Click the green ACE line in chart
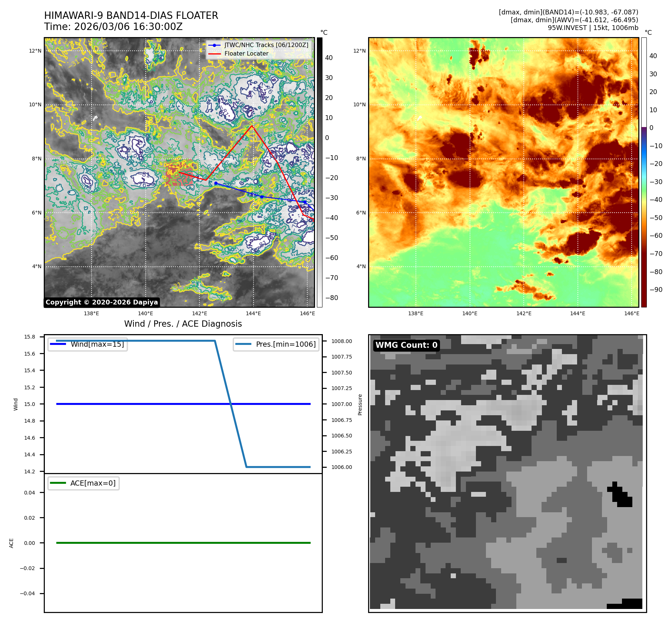Screen dimensions: 672x626 click(183, 543)
